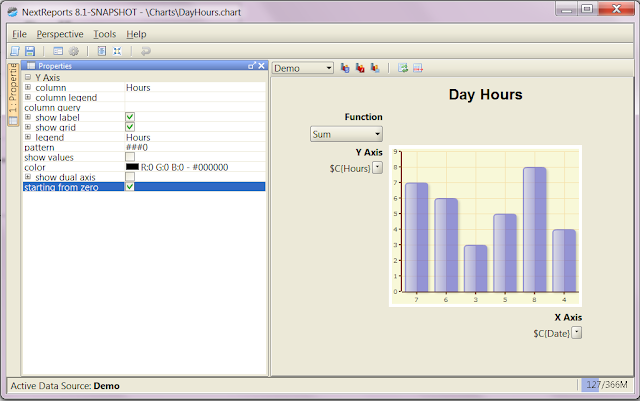The height and width of the screenshot is (401, 640).
Task: Click the vertical Properties side tab
Action: [x=13, y=94]
